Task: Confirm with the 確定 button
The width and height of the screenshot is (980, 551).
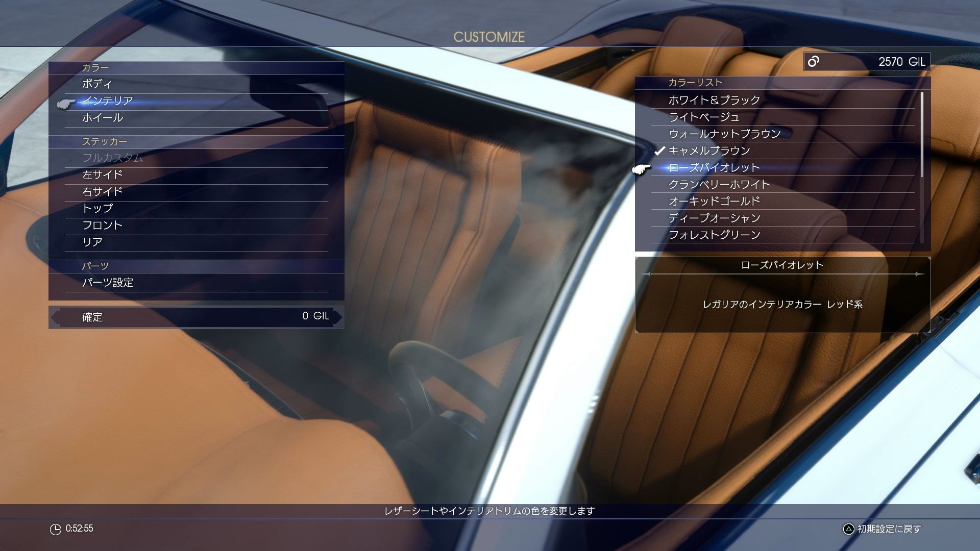Action: coord(197,317)
